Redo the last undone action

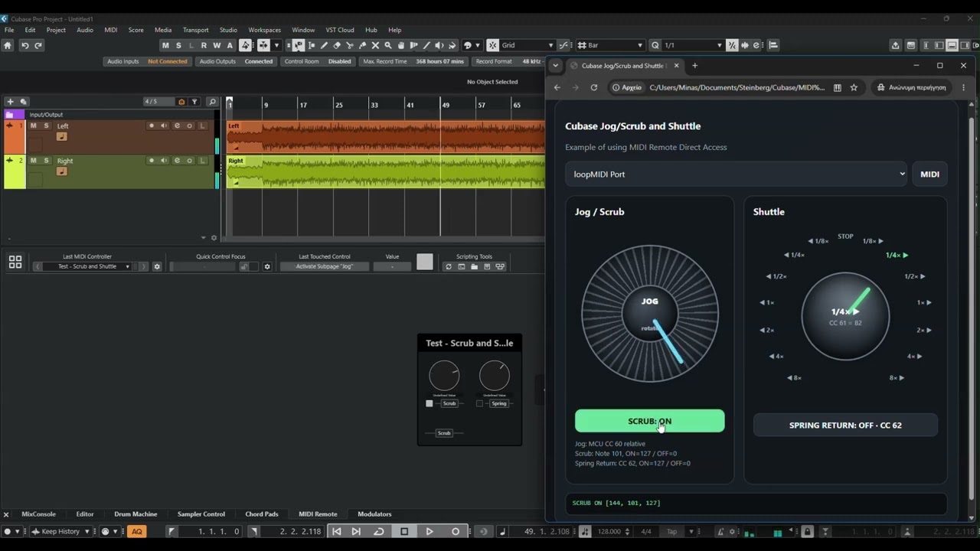click(38, 45)
